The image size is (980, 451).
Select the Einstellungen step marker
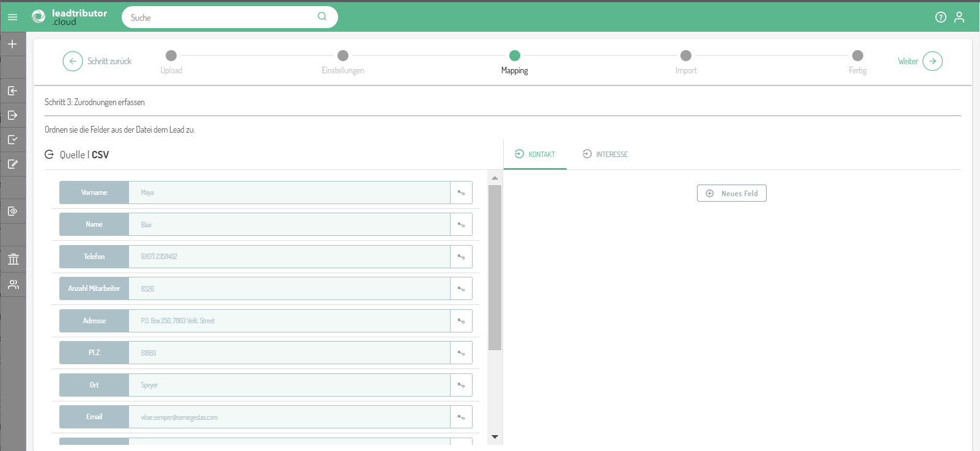343,56
